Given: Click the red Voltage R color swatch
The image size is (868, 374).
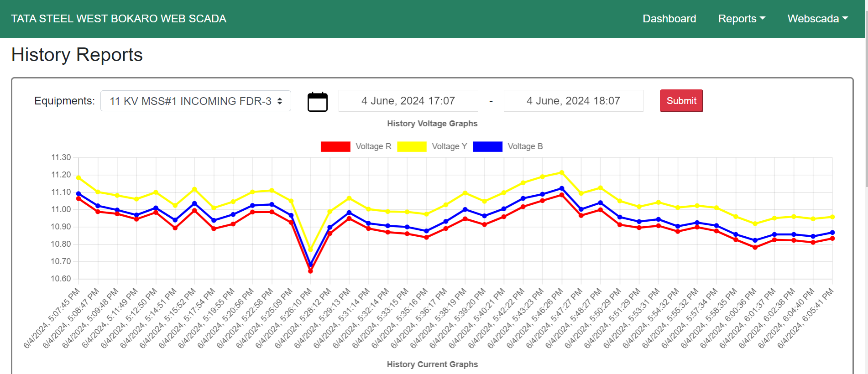Looking at the screenshot, I should [x=335, y=146].
